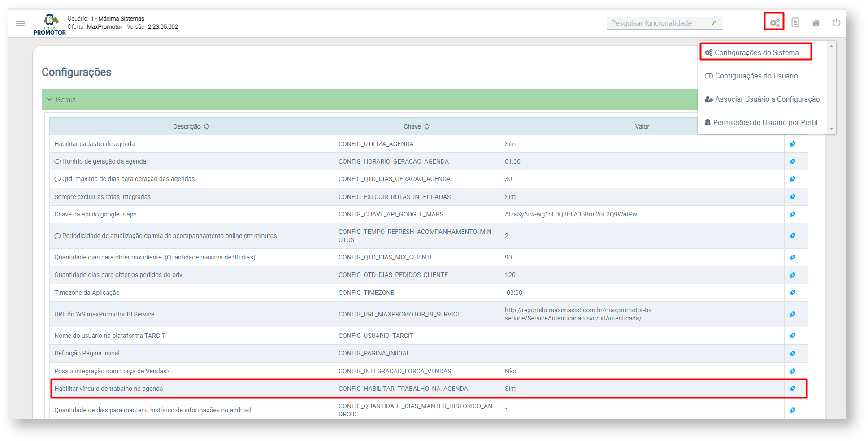Click the Pesquisar funcionalidade search field

(x=657, y=23)
